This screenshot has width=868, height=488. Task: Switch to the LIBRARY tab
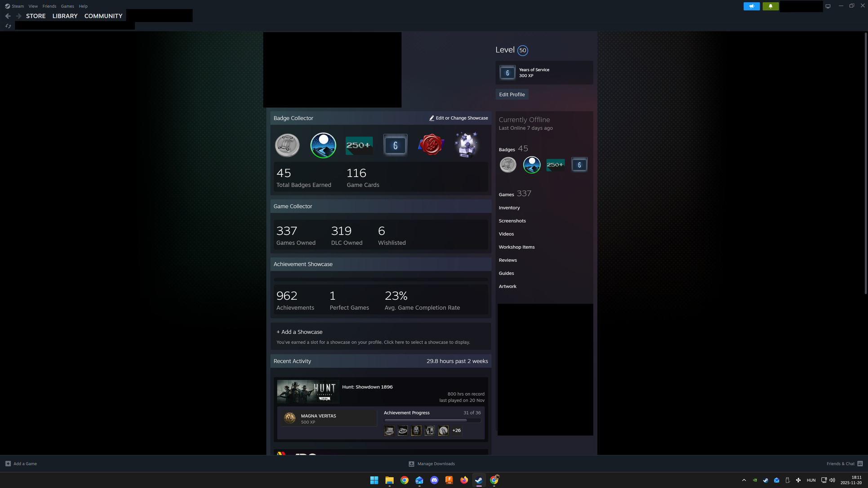65,16
